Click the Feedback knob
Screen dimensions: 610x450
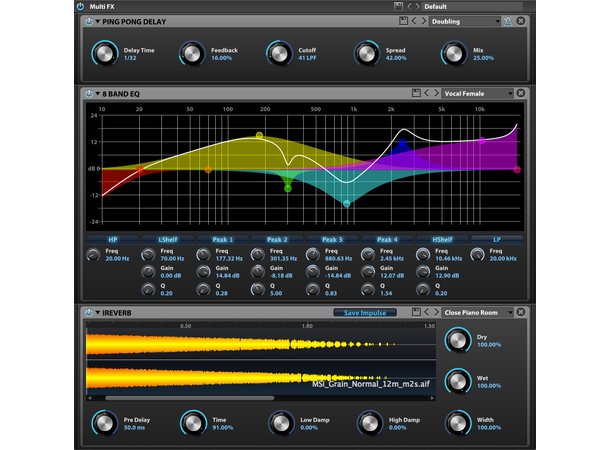tap(192, 54)
